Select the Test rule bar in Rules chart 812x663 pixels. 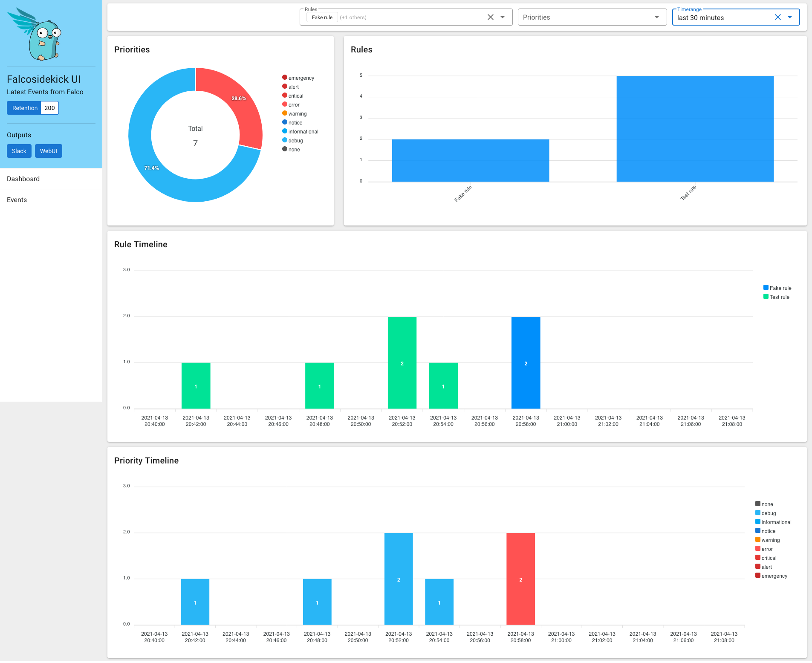click(x=695, y=128)
